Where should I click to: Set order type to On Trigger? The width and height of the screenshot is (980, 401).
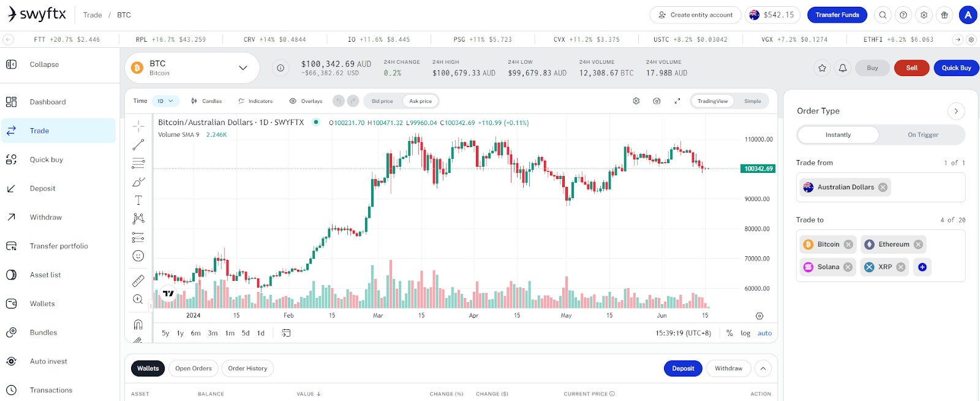[x=922, y=135]
